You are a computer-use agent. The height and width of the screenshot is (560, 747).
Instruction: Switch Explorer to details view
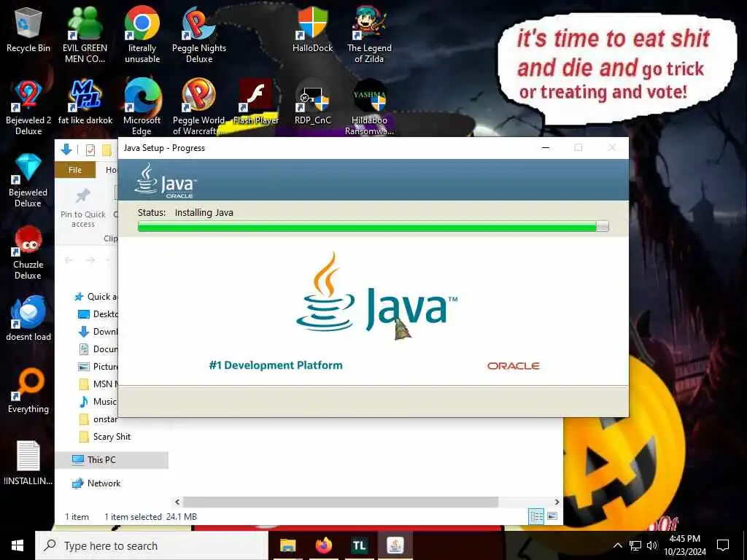[536, 516]
